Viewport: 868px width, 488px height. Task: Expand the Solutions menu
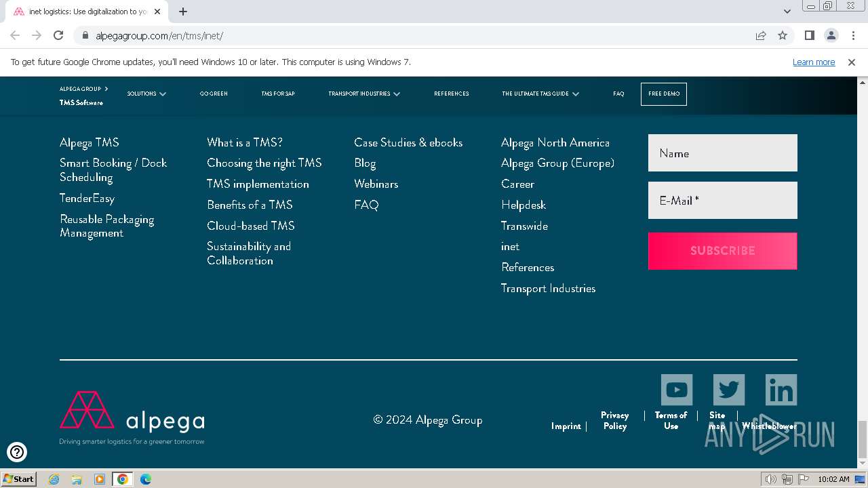pos(146,94)
